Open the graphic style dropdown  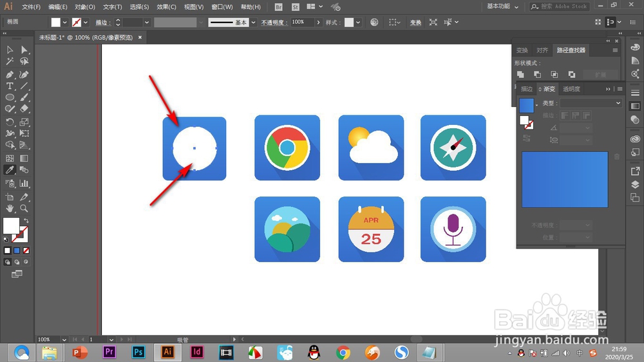pos(359,23)
